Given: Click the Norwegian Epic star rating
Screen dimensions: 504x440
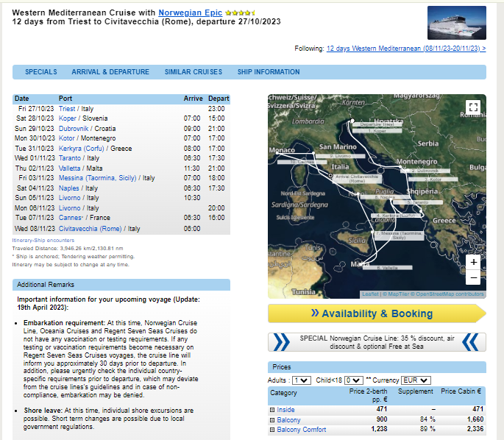Looking at the screenshot, I should pyautogui.click(x=240, y=13).
